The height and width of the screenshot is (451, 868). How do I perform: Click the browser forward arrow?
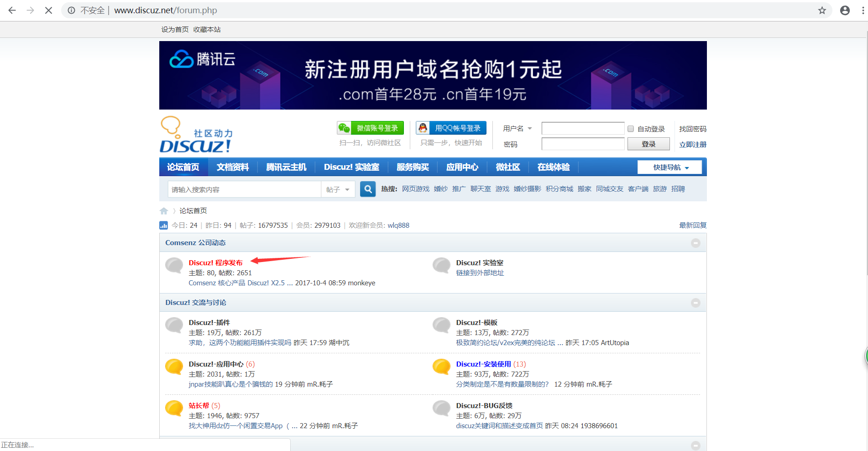point(30,10)
